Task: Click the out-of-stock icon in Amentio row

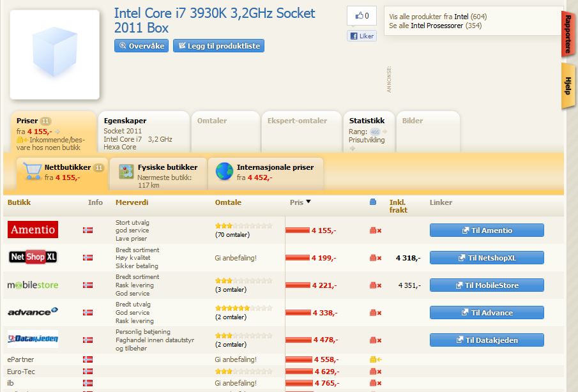Action: 376,230
